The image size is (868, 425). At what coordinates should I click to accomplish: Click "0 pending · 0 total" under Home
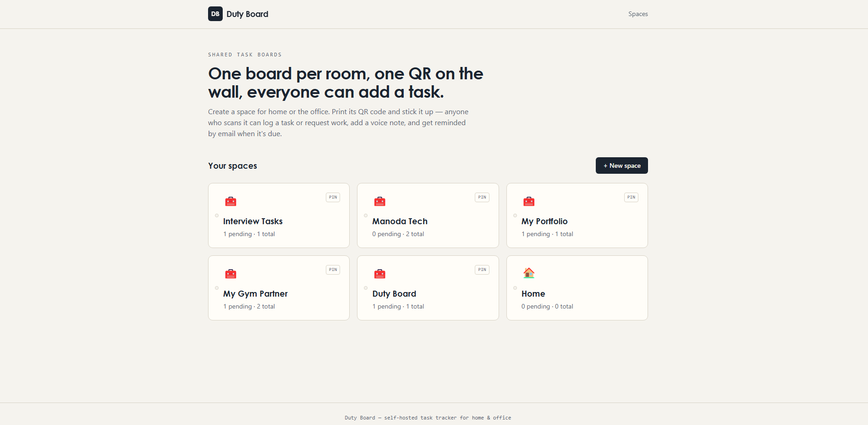pos(547,307)
